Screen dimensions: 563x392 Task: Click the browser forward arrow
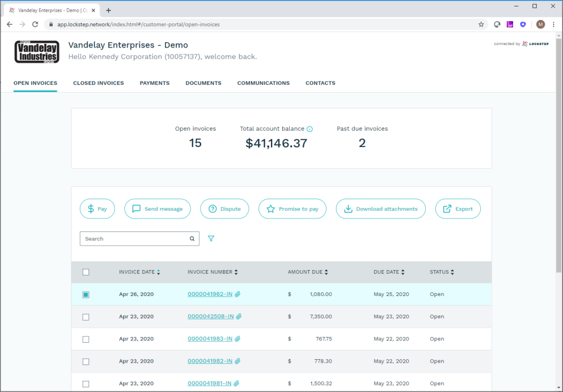click(22, 25)
